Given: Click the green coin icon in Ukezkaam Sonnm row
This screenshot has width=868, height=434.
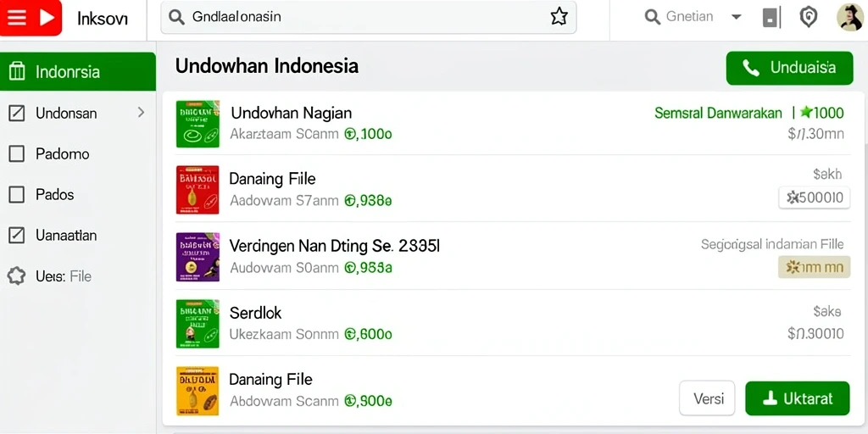Looking at the screenshot, I should (349, 334).
